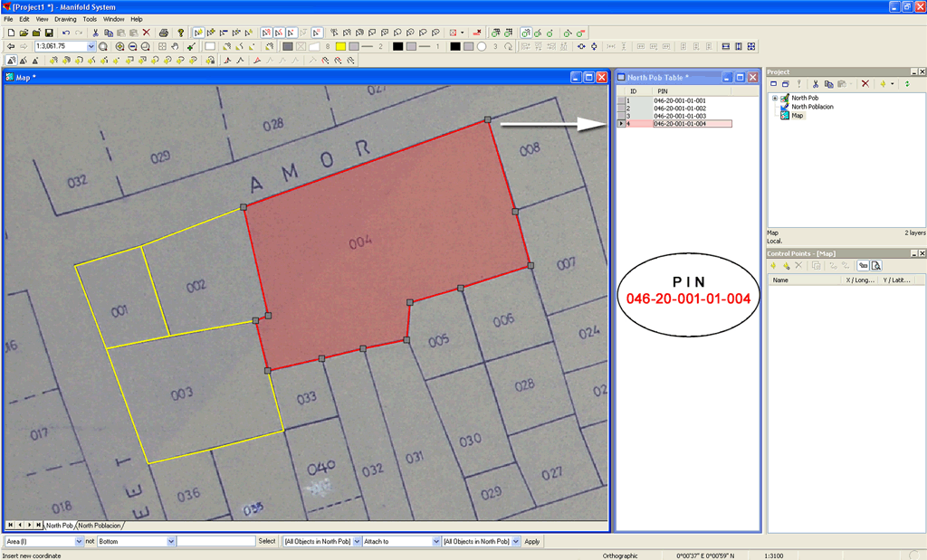Open the Create dropdown arrow in Project pane
Image resolution: width=927 pixels, height=560 pixels.
pyautogui.click(x=892, y=84)
